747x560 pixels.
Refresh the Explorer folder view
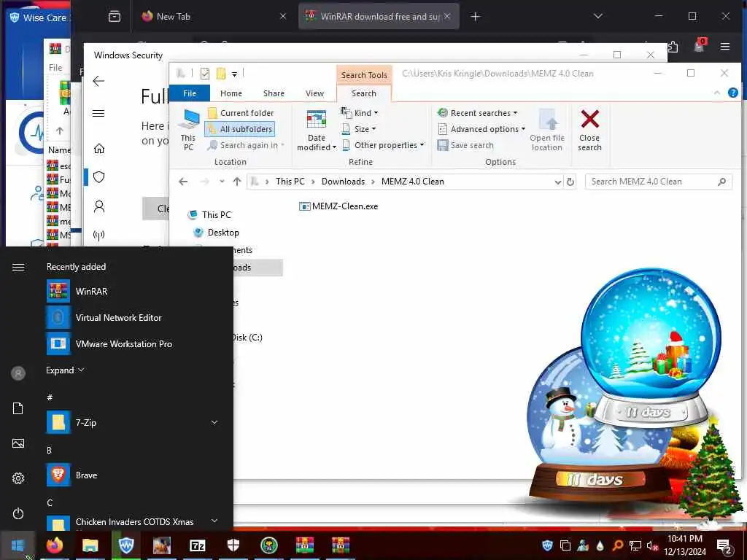pos(570,182)
